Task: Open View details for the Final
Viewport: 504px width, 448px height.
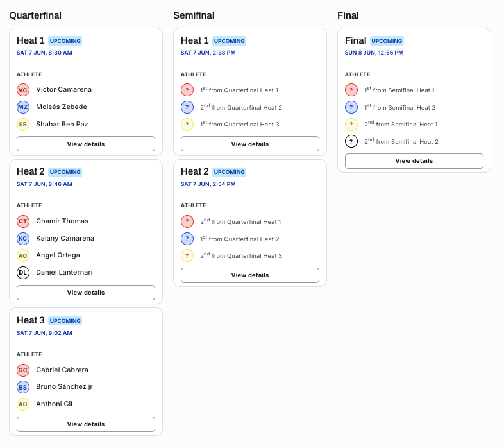Action: [414, 161]
